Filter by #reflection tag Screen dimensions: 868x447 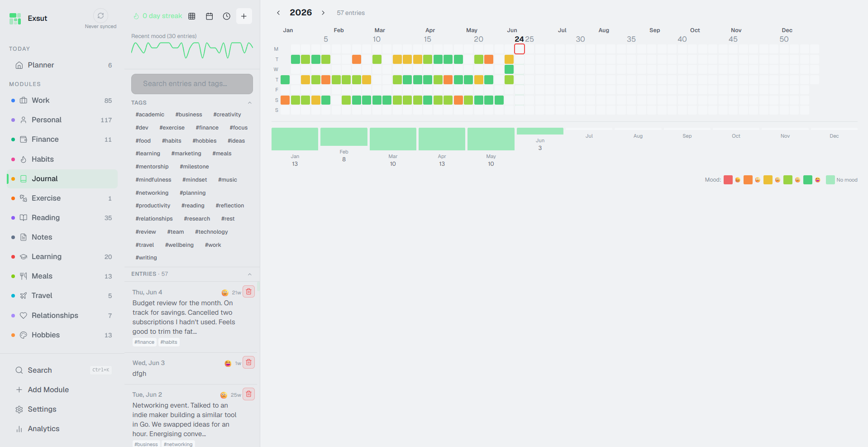230,206
